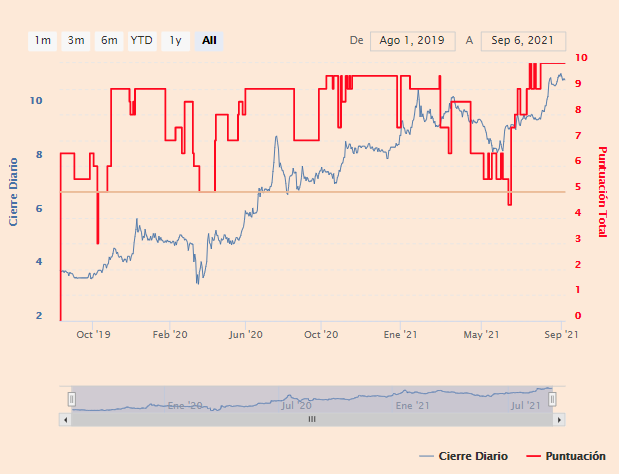Click the right navigator range handle
The width and height of the screenshot is (619, 474).
[552, 399]
